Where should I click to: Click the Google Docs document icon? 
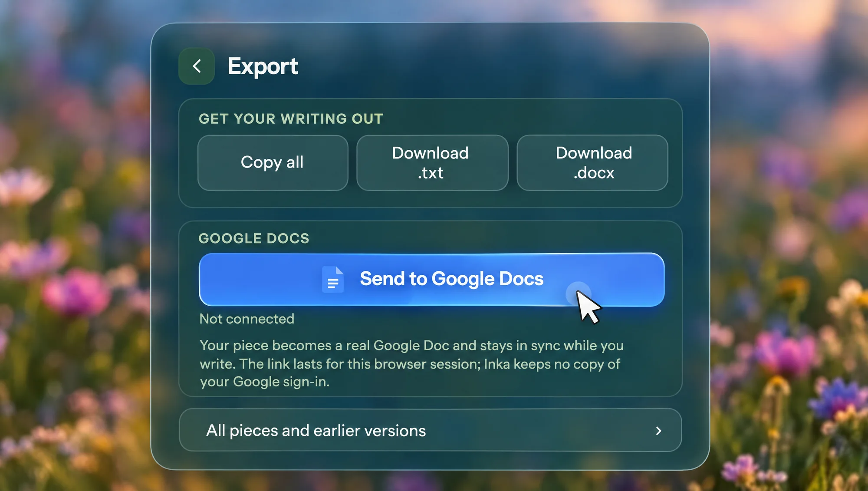pos(333,280)
